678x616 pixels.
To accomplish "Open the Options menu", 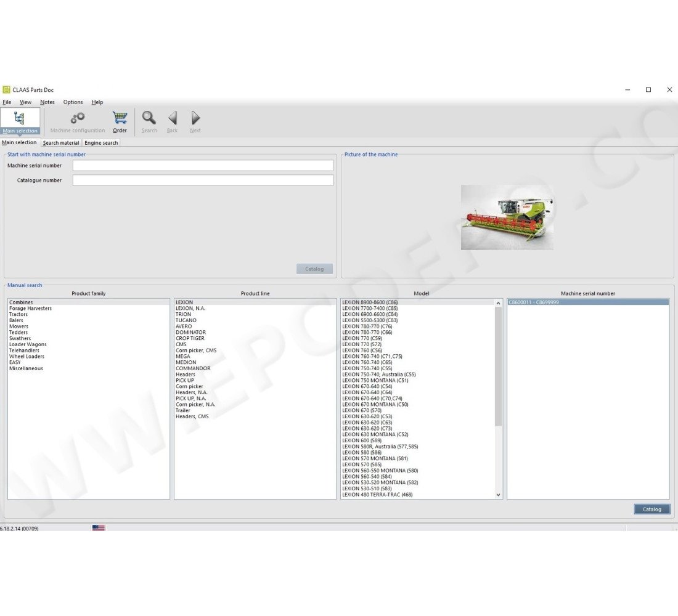I will pyautogui.click(x=73, y=102).
